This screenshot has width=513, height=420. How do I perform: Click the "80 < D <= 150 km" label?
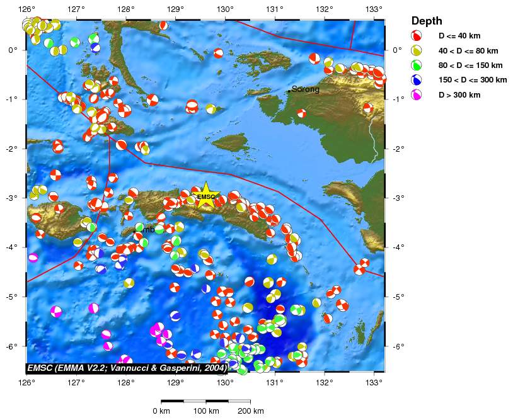[x=470, y=65]
